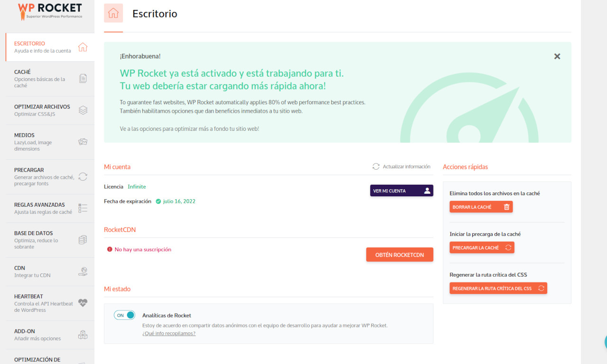Click the Iniciar la precarga de la caché text
607x364 pixels.
point(485,234)
